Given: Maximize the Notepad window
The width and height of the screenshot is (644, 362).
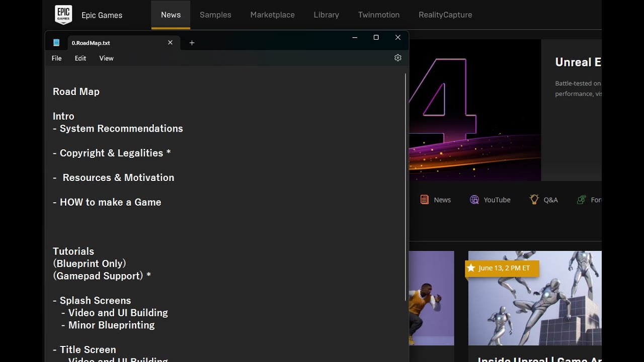Looking at the screenshot, I should (x=376, y=37).
